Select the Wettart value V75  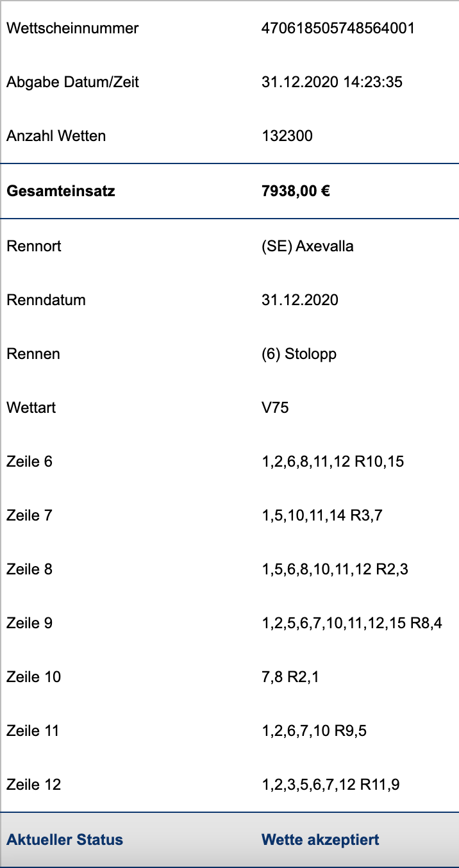276,408
